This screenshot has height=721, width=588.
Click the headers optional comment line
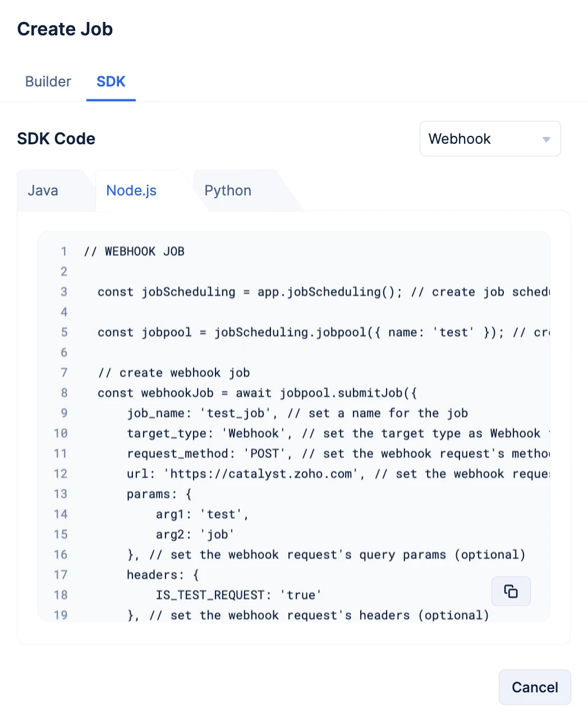[x=308, y=615]
